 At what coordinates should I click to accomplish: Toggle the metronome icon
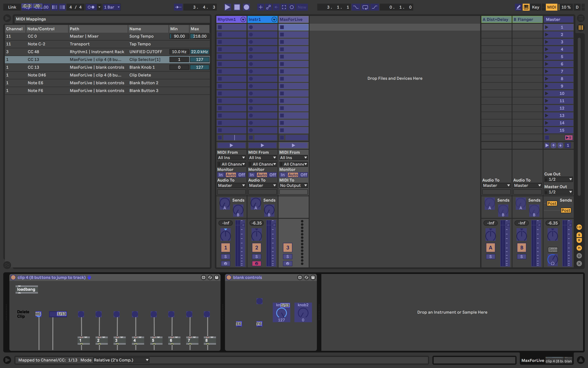point(91,7)
